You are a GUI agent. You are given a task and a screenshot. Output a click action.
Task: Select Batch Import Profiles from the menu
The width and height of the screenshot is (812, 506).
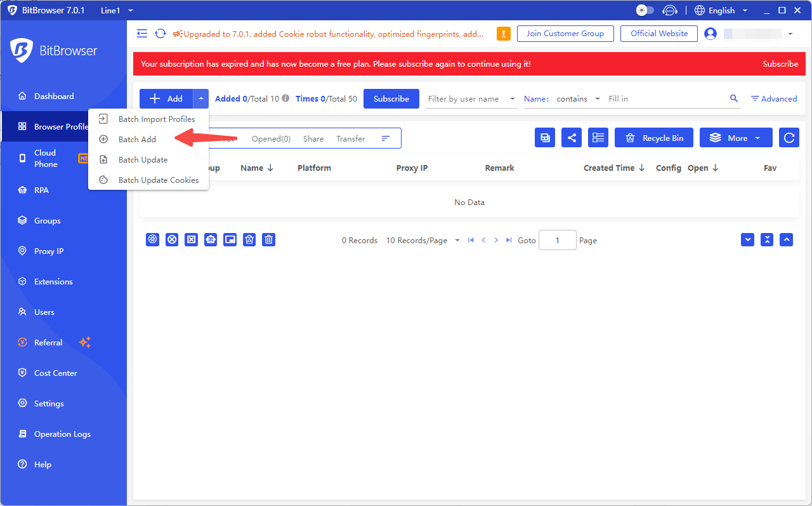(x=148, y=119)
